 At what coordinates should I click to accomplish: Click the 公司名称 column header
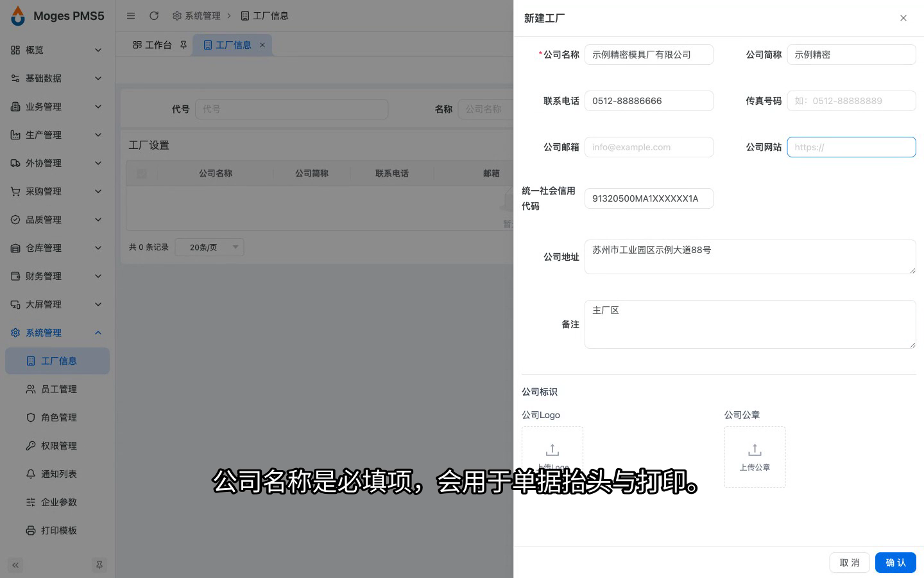[x=216, y=173]
